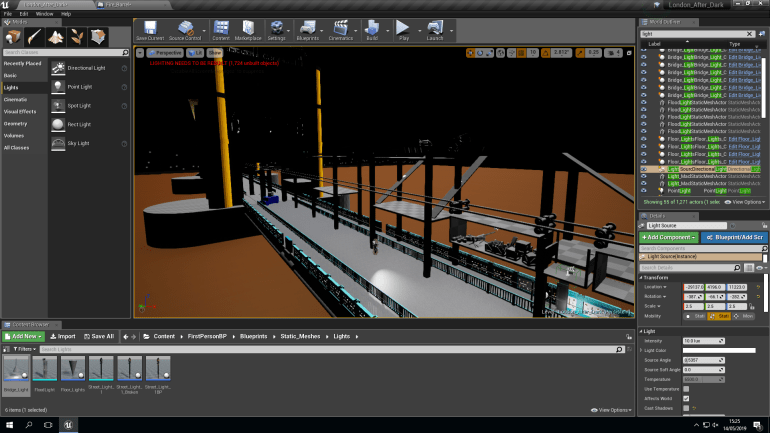Open the Blueprints toolbar button
The height and width of the screenshot is (433, 770).
pyautogui.click(x=308, y=30)
